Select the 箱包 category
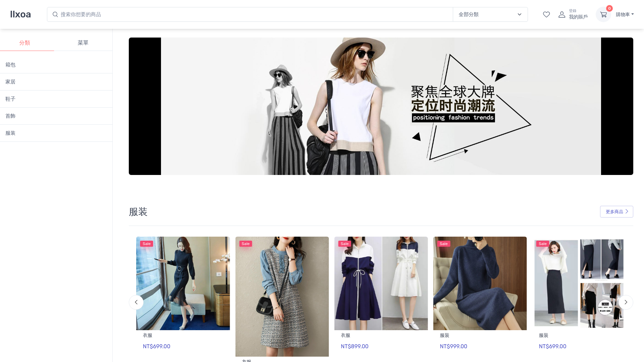Screen dimensions: 644x362 tap(56, 65)
